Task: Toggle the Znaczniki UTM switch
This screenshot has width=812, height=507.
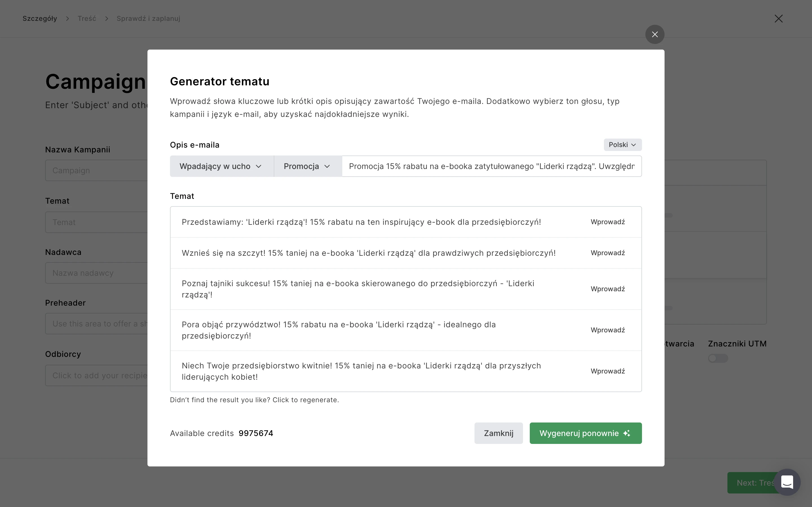Action: pyautogui.click(x=718, y=358)
